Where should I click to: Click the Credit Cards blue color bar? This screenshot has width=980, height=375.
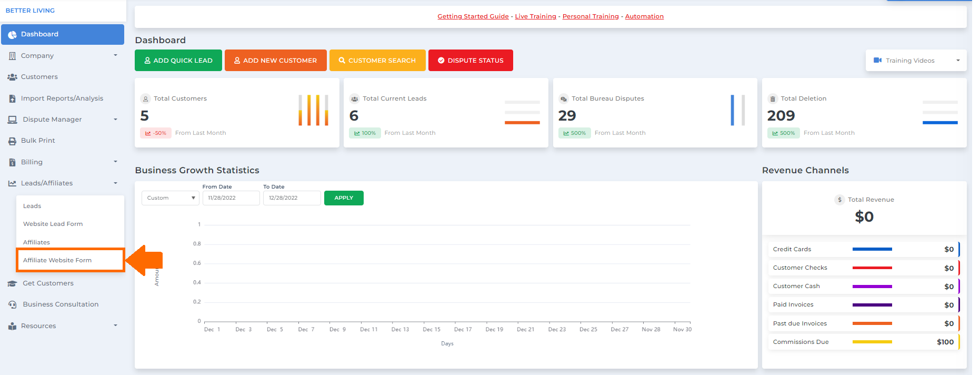tap(872, 249)
